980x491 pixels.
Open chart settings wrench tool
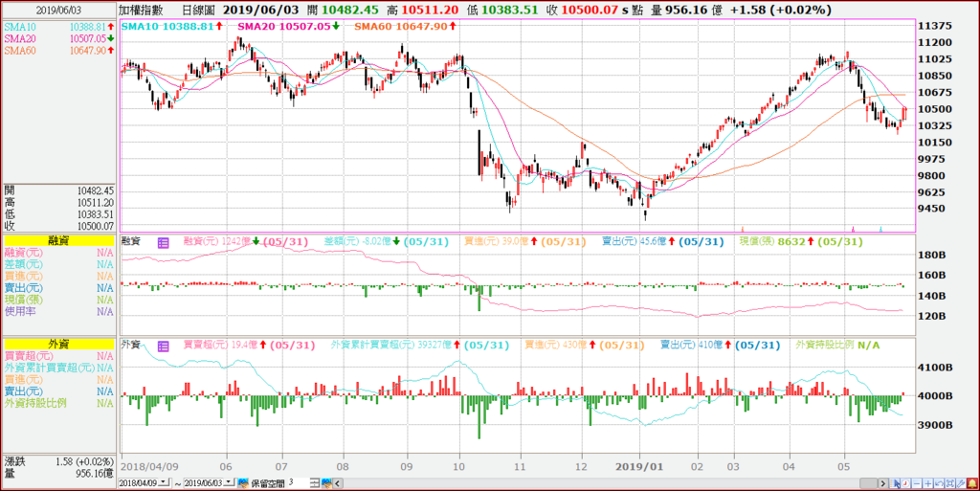point(961,483)
